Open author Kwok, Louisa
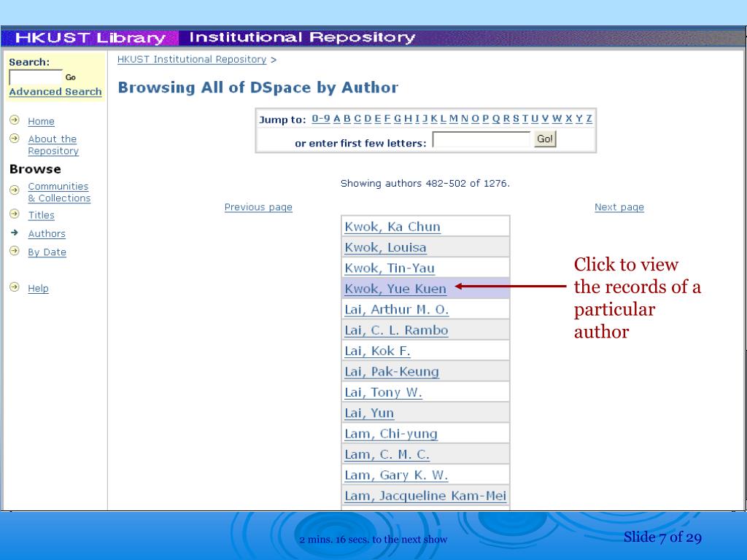This screenshot has height=560, width=747. coord(385,248)
